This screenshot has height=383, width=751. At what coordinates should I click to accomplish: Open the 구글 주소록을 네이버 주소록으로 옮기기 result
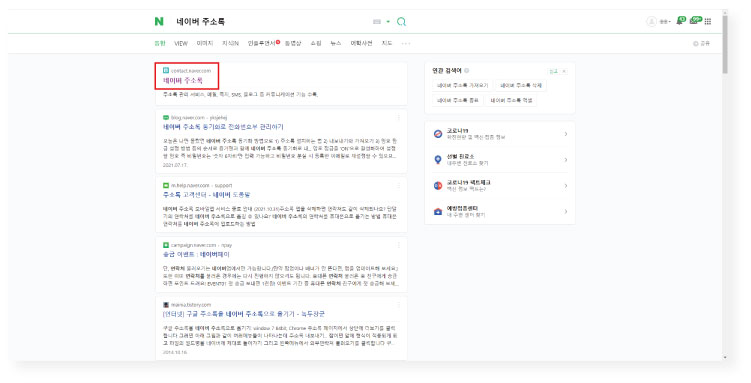244,314
